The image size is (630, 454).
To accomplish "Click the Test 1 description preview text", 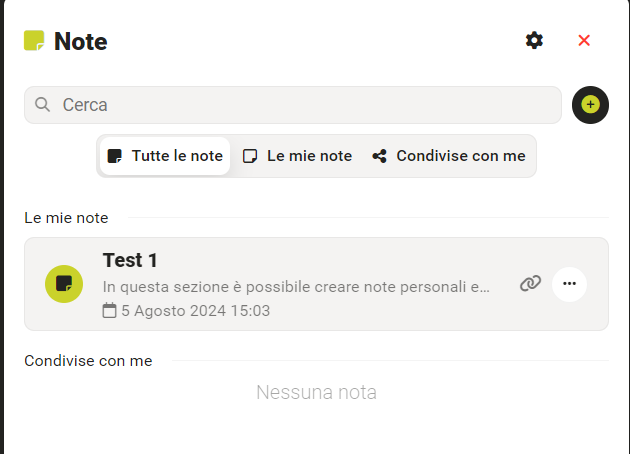I will click(296, 287).
